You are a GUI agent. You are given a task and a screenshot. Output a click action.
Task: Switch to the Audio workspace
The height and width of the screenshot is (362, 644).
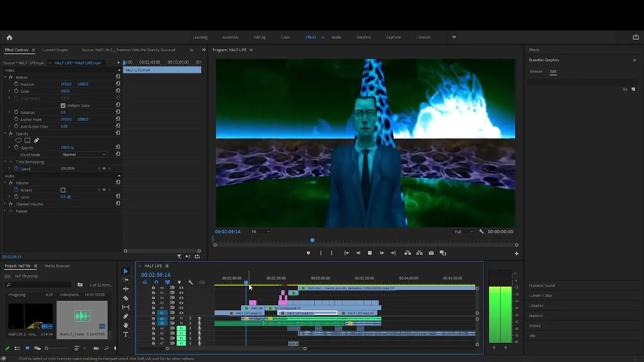pyautogui.click(x=336, y=37)
